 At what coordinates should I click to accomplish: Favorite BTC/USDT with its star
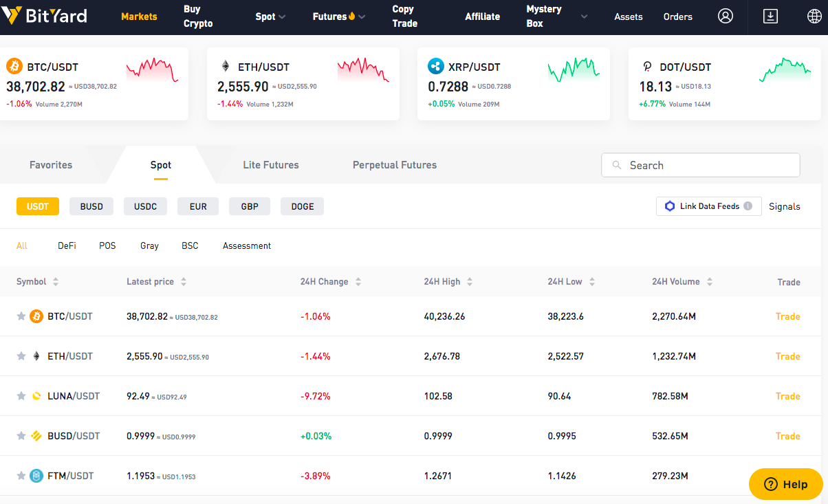tap(21, 316)
